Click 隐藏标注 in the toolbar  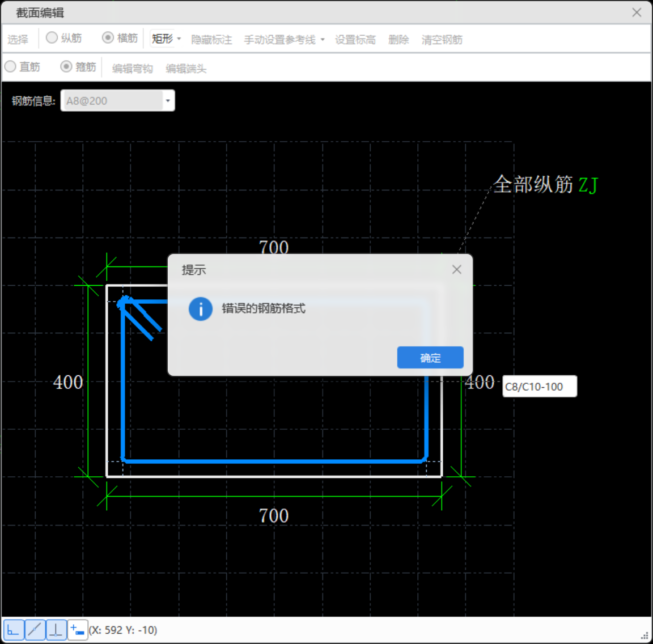[211, 40]
